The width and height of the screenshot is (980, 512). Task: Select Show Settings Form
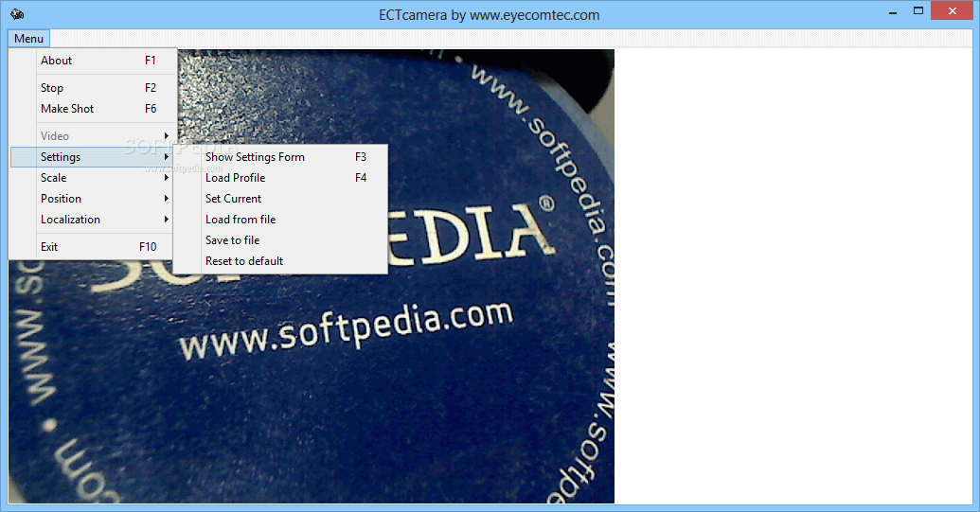coord(280,157)
